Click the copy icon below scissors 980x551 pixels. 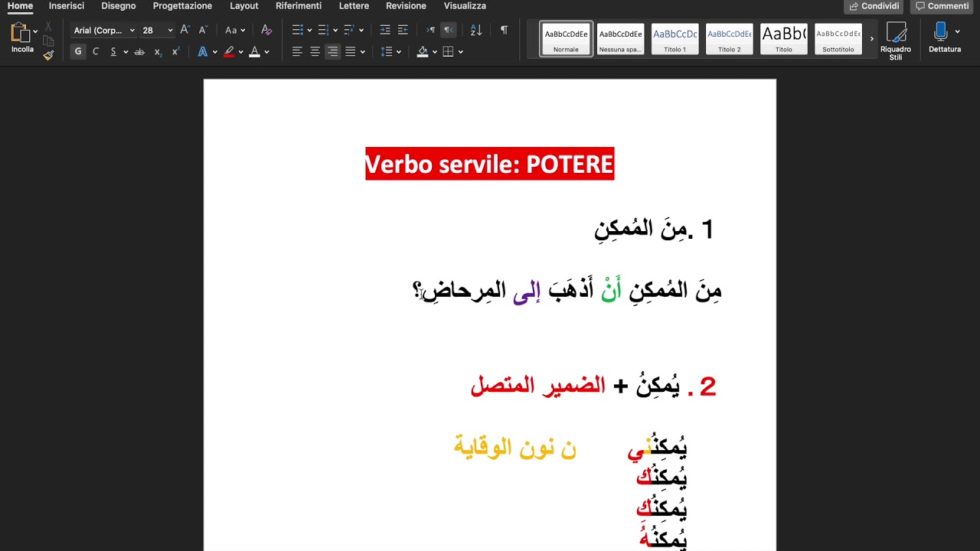click(48, 41)
